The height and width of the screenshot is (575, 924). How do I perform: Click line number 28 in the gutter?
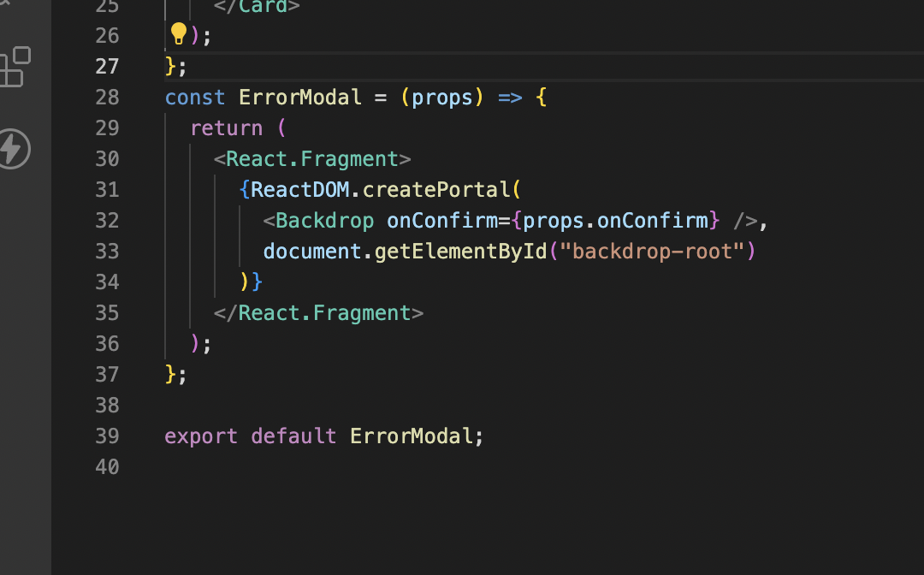pyautogui.click(x=107, y=98)
